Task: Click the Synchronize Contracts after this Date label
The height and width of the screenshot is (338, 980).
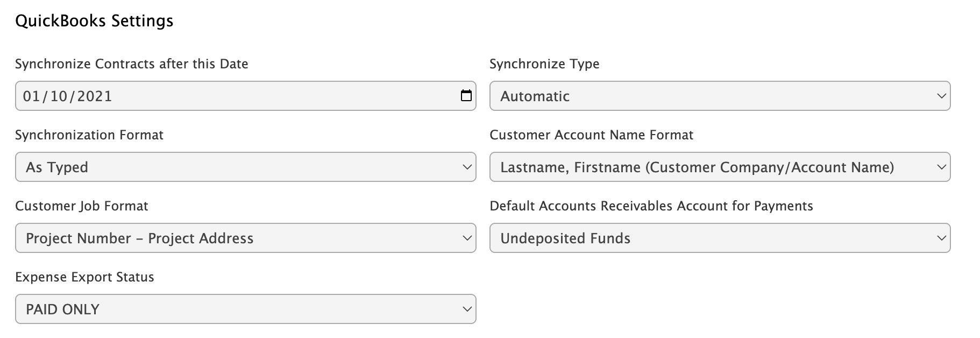Action: (131, 64)
